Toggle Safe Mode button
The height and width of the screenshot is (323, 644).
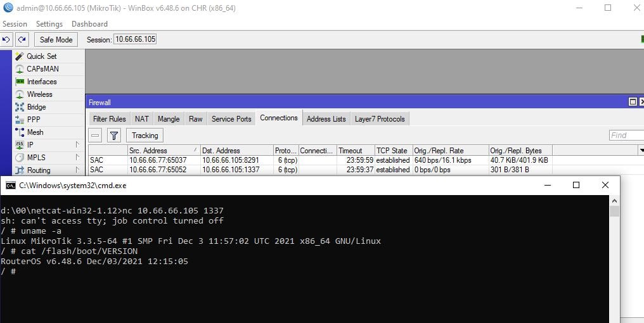(x=56, y=40)
